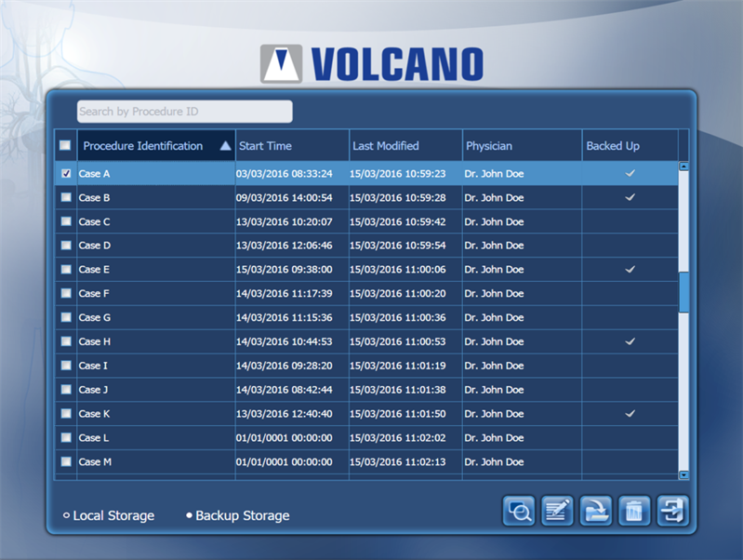
Task: Click Dr. John Doe in Case J row
Action: click(494, 390)
